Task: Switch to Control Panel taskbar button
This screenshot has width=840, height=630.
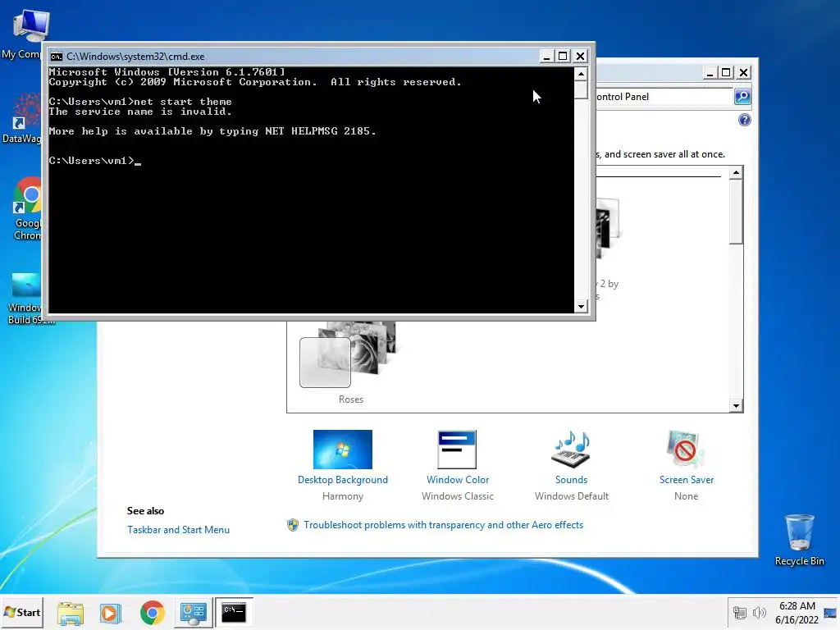Action: coord(193,613)
